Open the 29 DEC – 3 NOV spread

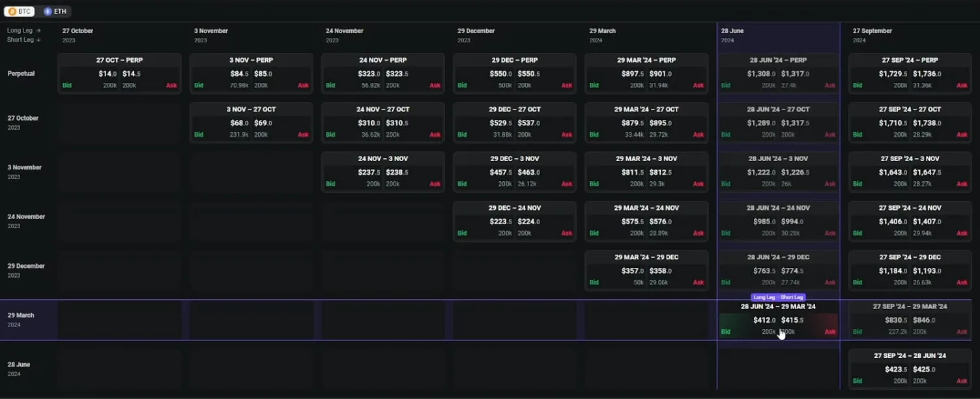[515, 172]
